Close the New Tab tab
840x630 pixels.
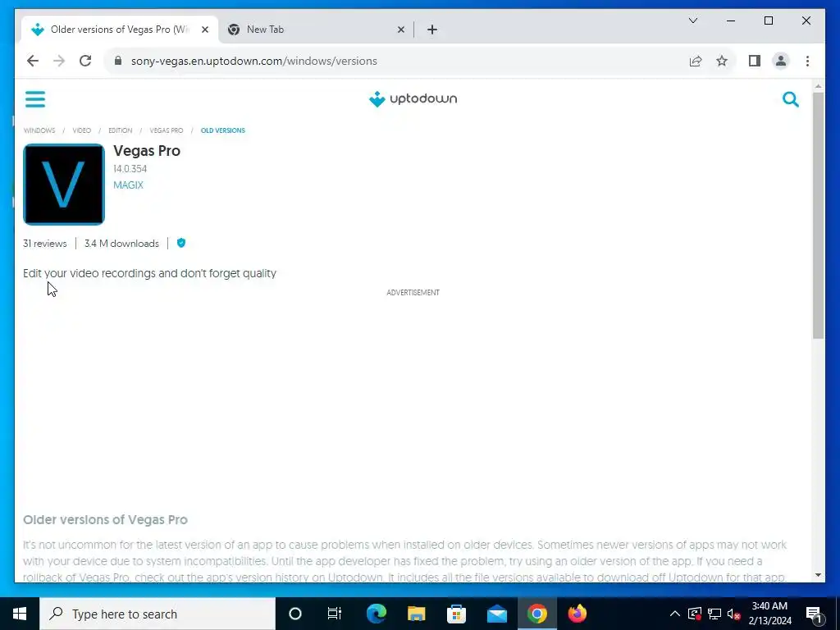click(x=400, y=30)
